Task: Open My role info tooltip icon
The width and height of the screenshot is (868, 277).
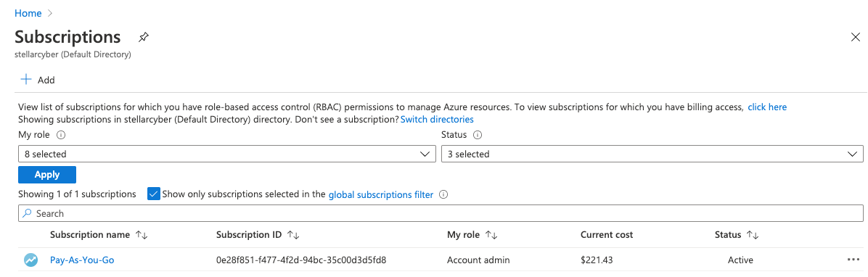Action: (x=61, y=134)
